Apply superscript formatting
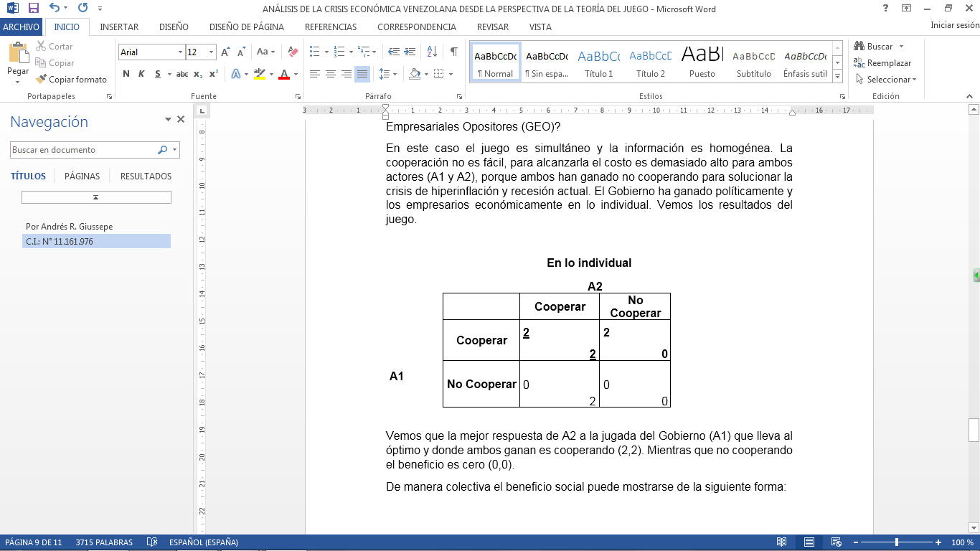This screenshot has height=551, width=980. 213,74
